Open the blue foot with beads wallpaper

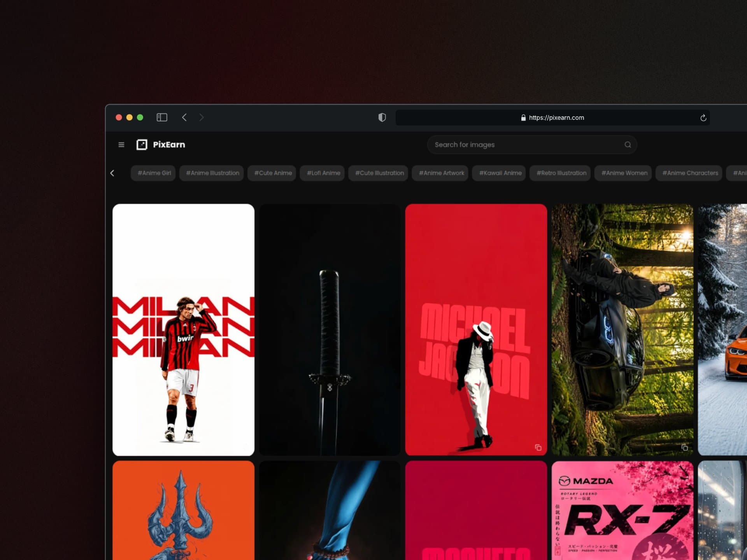(x=330, y=510)
